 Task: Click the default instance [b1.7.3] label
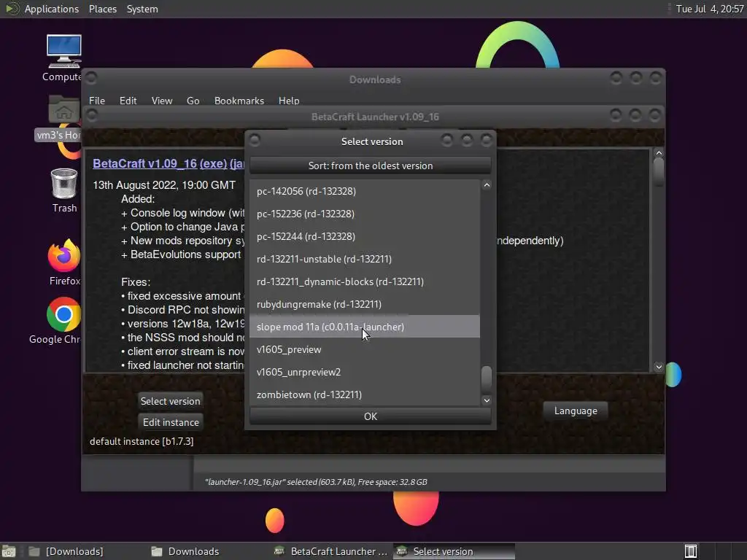pyautogui.click(x=142, y=441)
